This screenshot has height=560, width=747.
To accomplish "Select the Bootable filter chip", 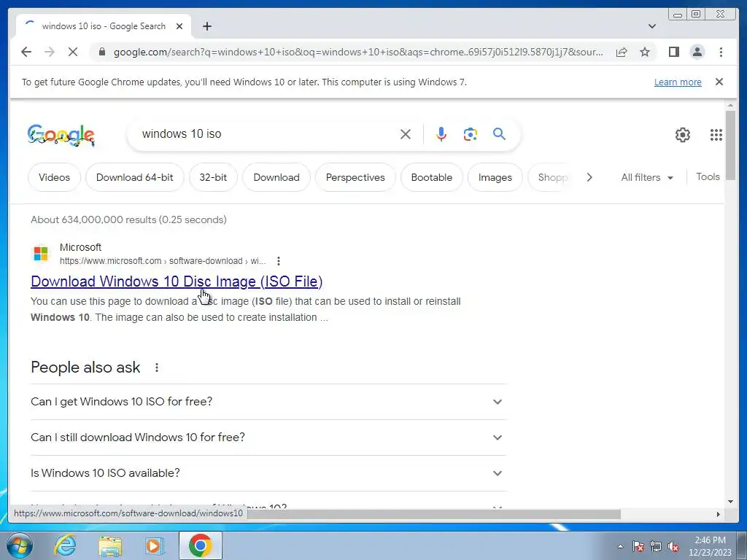I will click(432, 177).
